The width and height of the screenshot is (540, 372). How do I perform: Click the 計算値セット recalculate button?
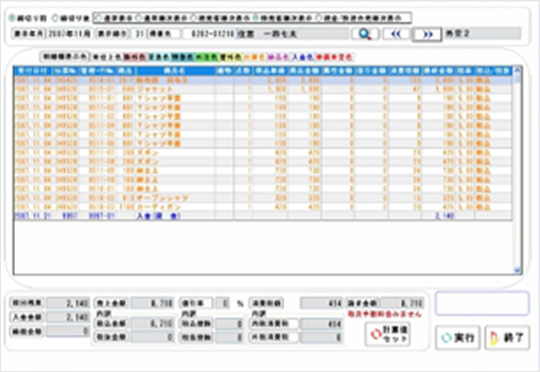point(387,334)
